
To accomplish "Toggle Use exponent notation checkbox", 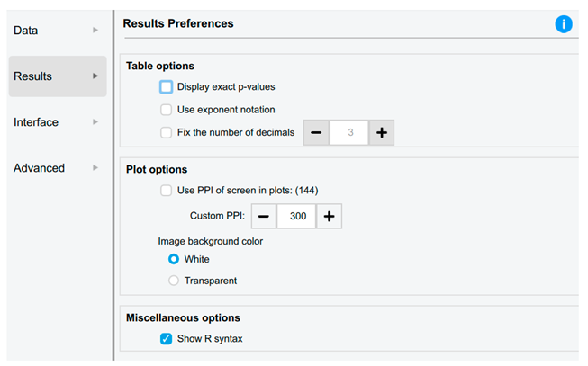I will click(x=166, y=110).
